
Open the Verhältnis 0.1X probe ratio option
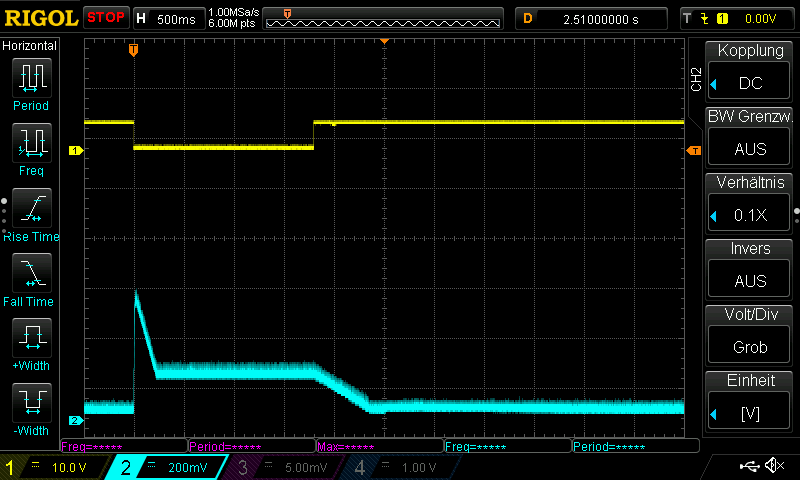click(x=750, y=204)
